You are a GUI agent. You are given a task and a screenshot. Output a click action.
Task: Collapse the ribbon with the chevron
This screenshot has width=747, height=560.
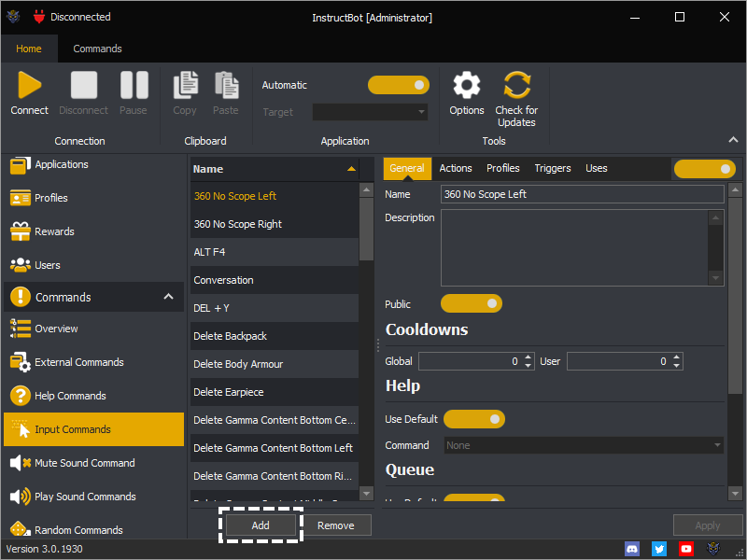click(x=733, y=139)
